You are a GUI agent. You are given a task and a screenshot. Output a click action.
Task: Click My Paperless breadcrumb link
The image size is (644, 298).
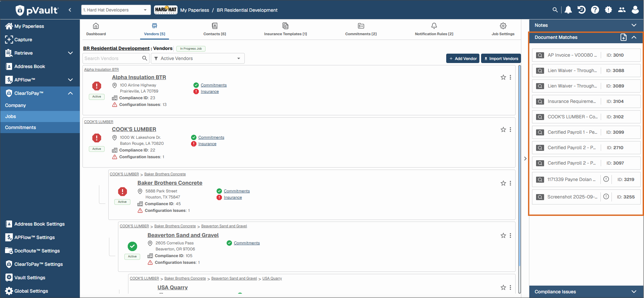click(x=194, y=10)
